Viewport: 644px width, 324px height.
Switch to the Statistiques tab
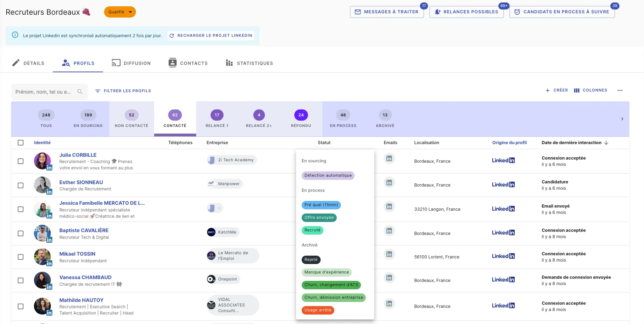click(249, 63)
